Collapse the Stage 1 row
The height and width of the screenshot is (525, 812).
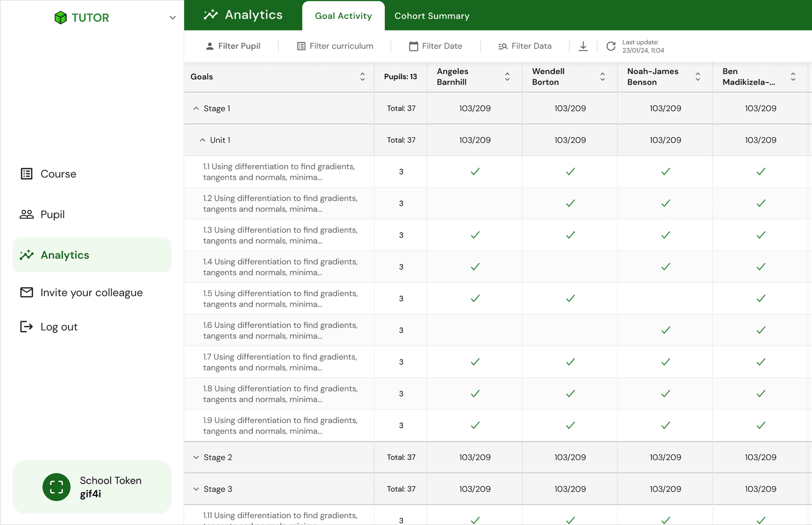pos(196,108)
